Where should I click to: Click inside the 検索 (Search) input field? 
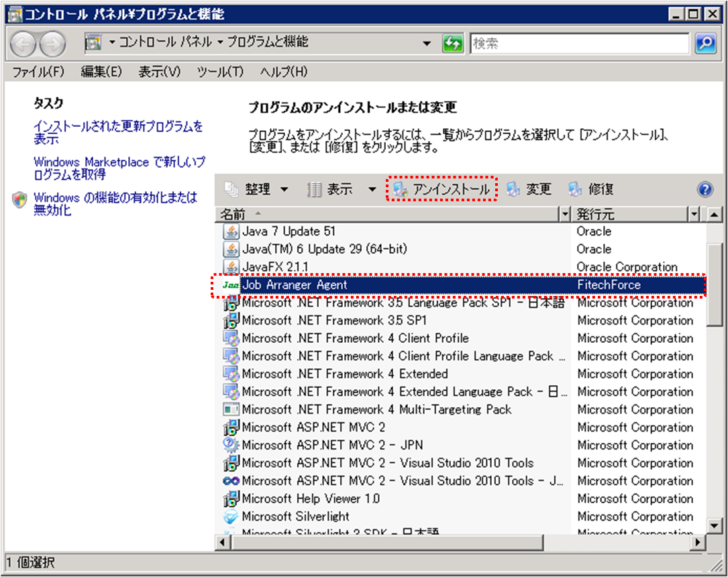point(577,43)
